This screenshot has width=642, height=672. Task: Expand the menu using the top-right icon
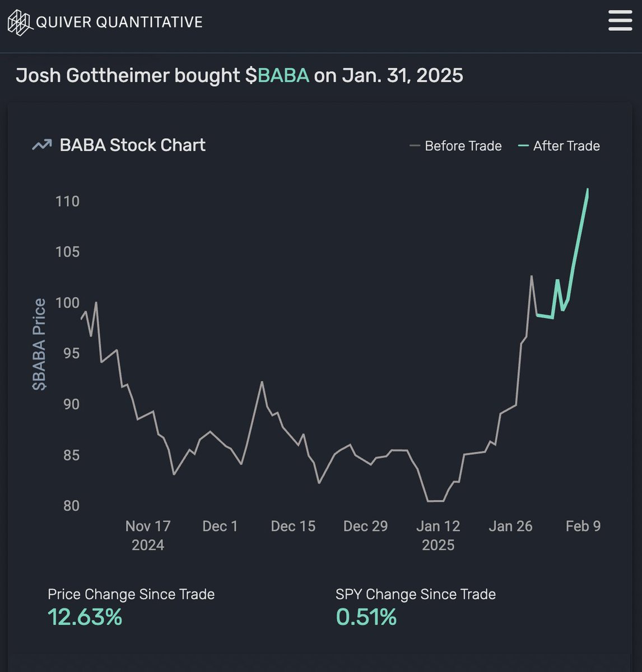(619, 21)
